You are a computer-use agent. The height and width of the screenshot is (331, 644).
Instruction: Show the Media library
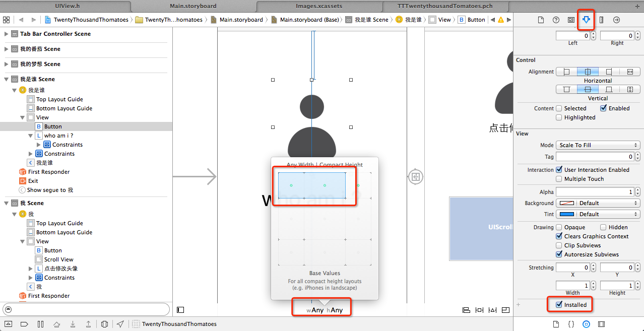(x=601, y=324)
